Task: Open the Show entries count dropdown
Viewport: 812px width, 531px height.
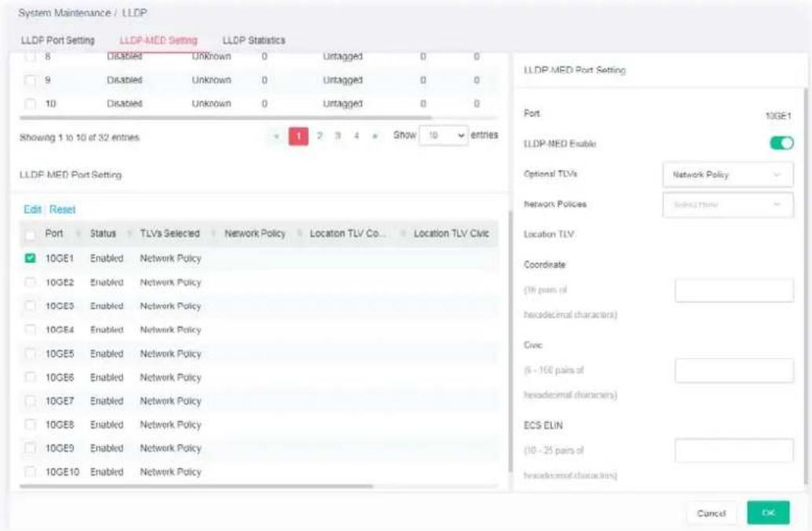Action: point(443,135)
